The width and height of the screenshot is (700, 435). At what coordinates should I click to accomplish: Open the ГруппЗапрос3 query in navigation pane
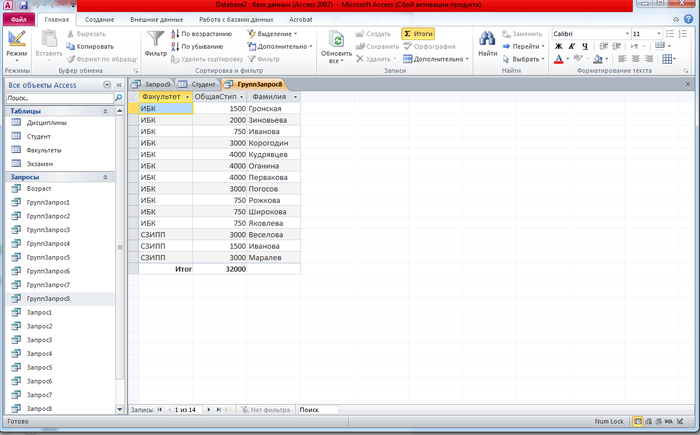point(47,230)
